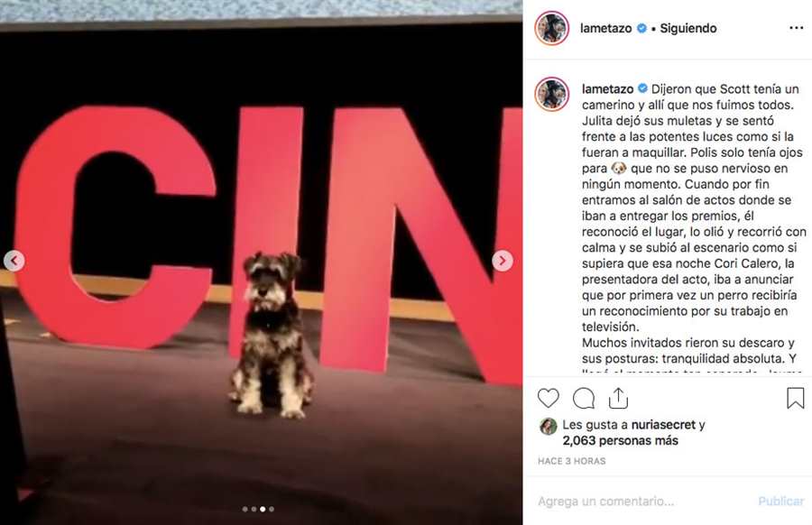
Task: View the 2,063 personas más likes list
Action: pyautogui.click(x=621, y=440)
